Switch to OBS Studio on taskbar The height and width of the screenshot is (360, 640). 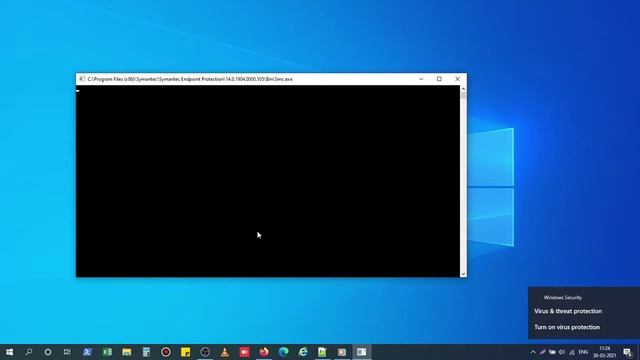pos(205,352)
